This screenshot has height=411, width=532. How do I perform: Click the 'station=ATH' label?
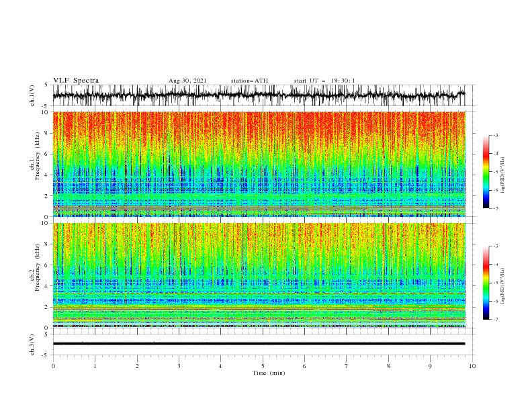coord(249,81)
